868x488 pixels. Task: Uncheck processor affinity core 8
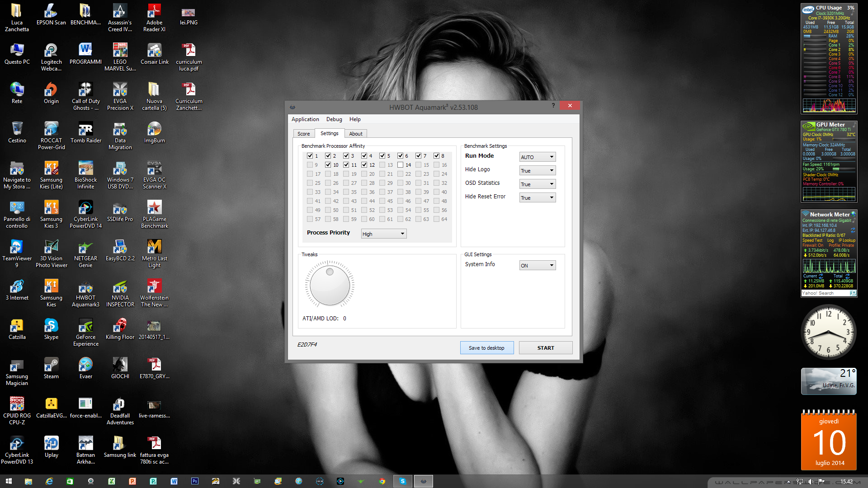click(436, 156)
